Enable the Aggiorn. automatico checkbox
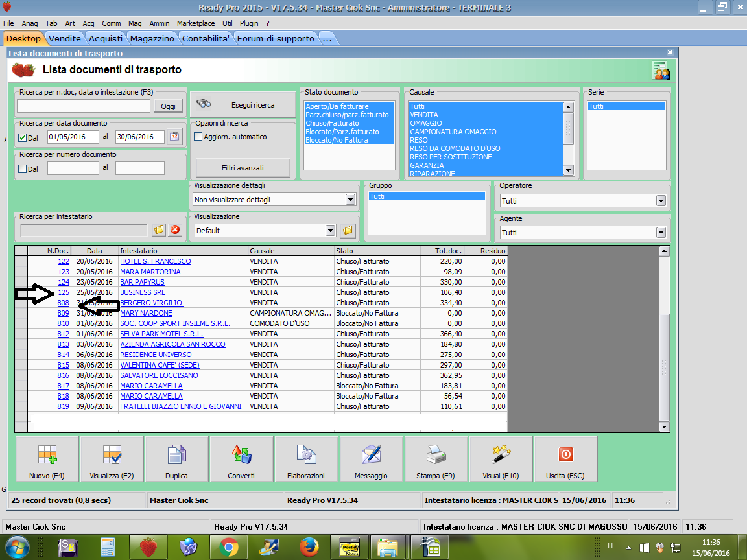 click(198, 137)
